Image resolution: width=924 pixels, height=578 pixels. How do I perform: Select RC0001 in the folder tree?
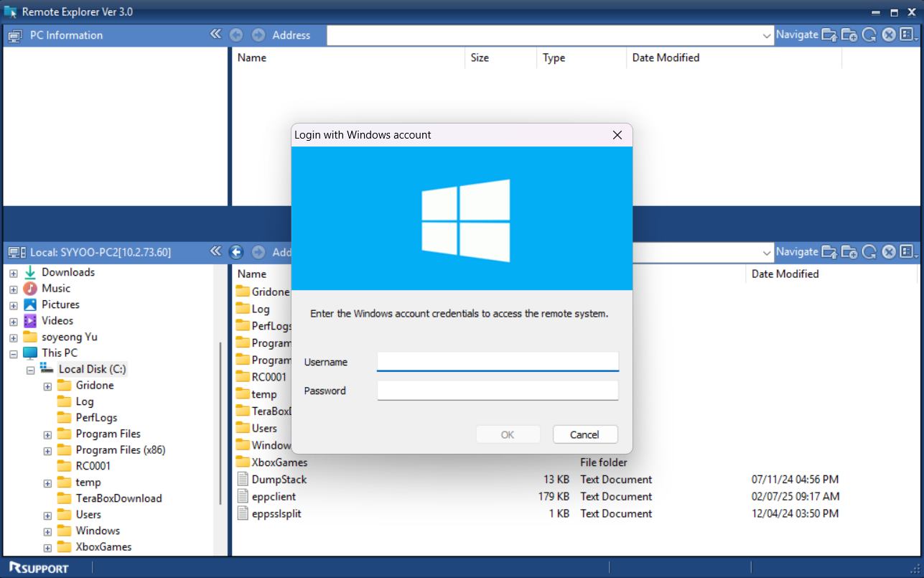pos(93,466)
